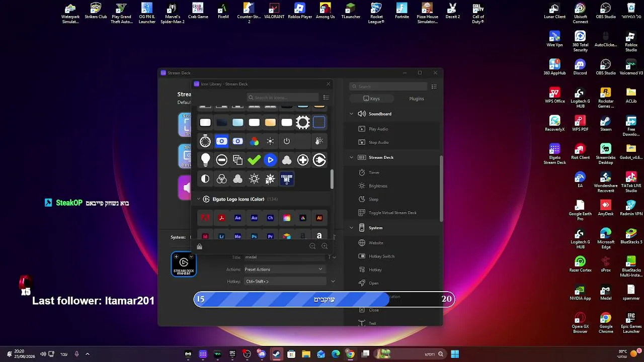Open the Fortnite desktop shortcut
Screen dimensions: 644x362
tap(402, 11)
